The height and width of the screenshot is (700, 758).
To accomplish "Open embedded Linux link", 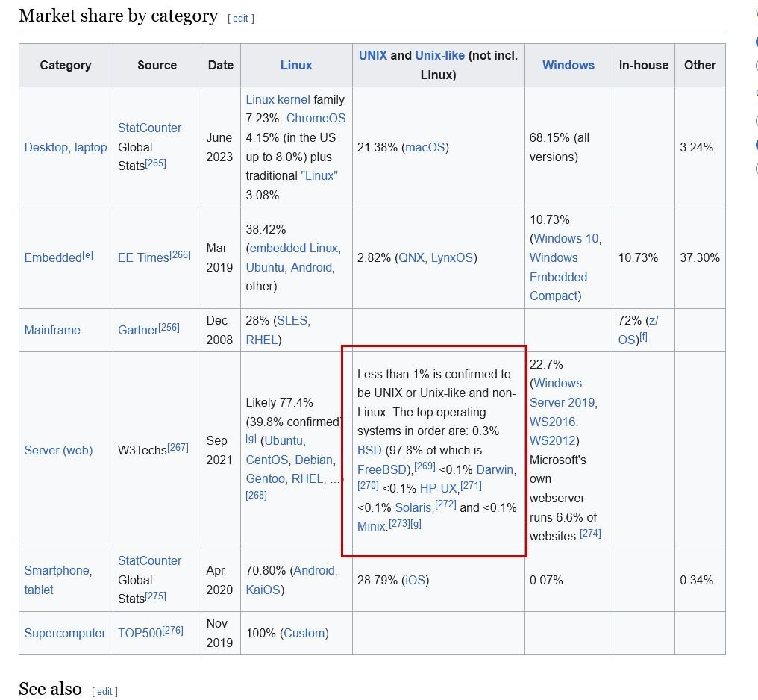I will (293, 248).
